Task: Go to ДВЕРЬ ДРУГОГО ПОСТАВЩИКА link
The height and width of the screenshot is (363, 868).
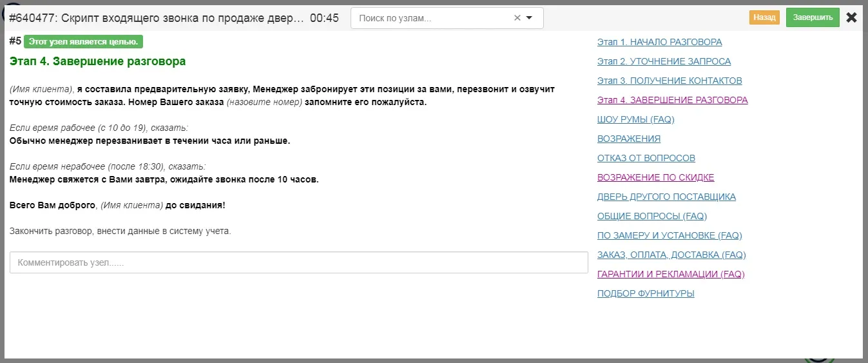Action: tap(666, 197)
